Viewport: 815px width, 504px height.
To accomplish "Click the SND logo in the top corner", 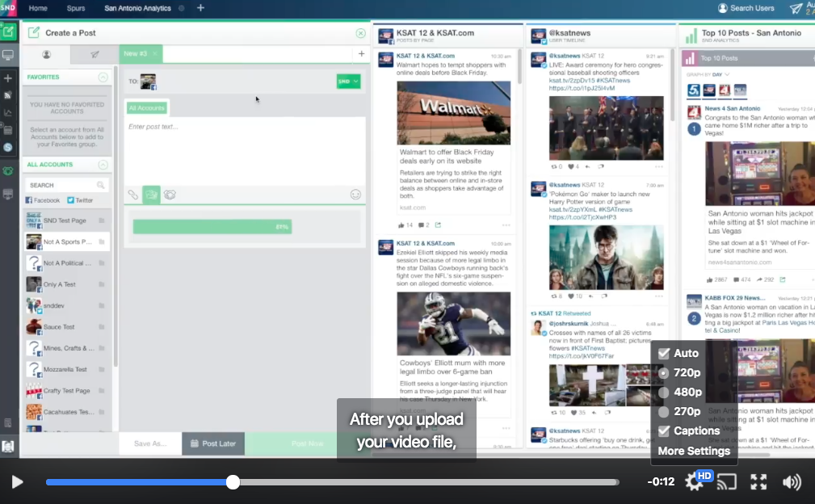I will pos(8,8).
